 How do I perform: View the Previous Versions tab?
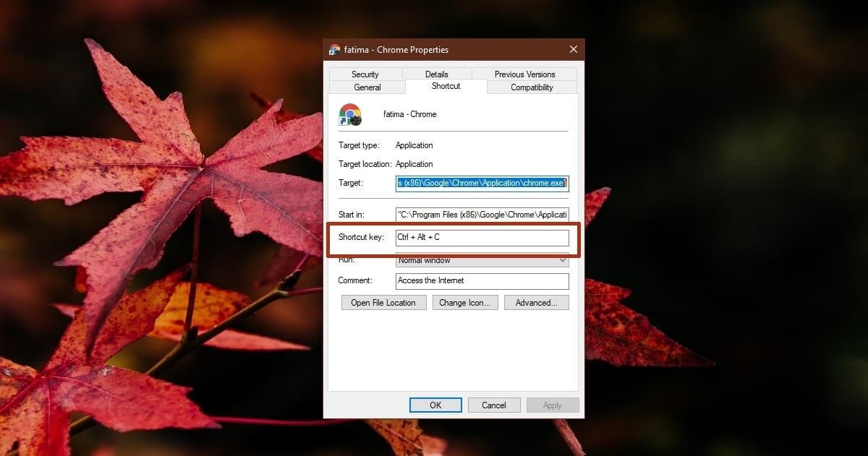coord(525,74)
